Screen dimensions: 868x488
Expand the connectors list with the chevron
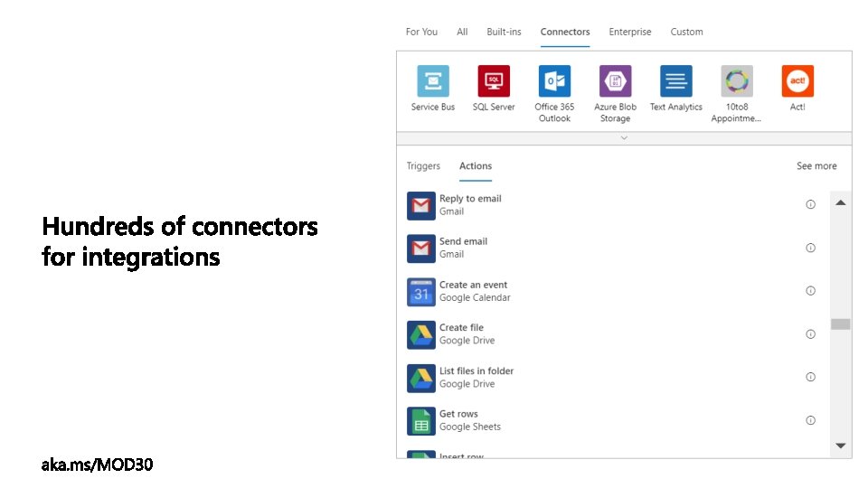tap(624, 138)
